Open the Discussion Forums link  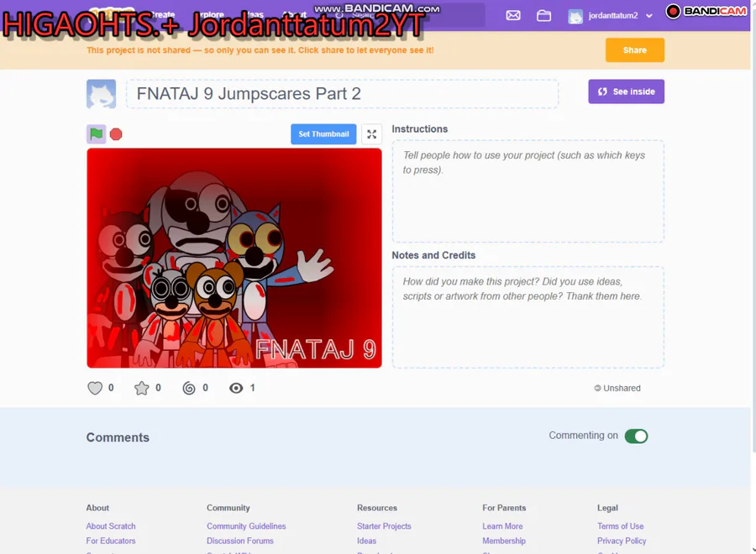click(240, 541)
